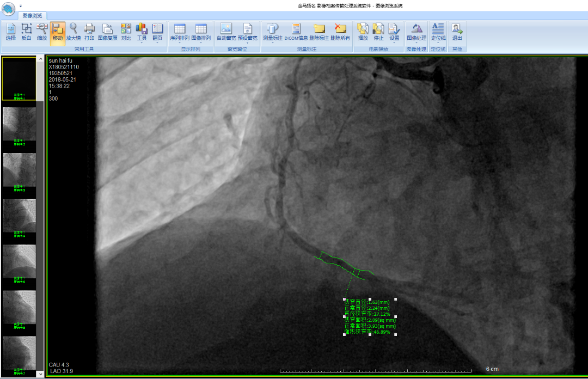
Task: Click the time text "15:38:22"
Action: coord(59,86)
